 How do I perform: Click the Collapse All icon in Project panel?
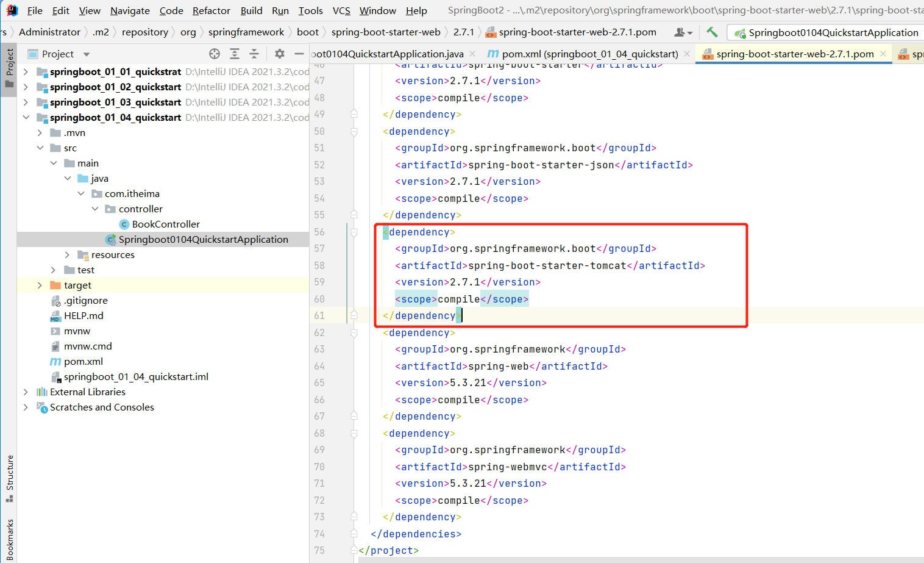point(255,54)
